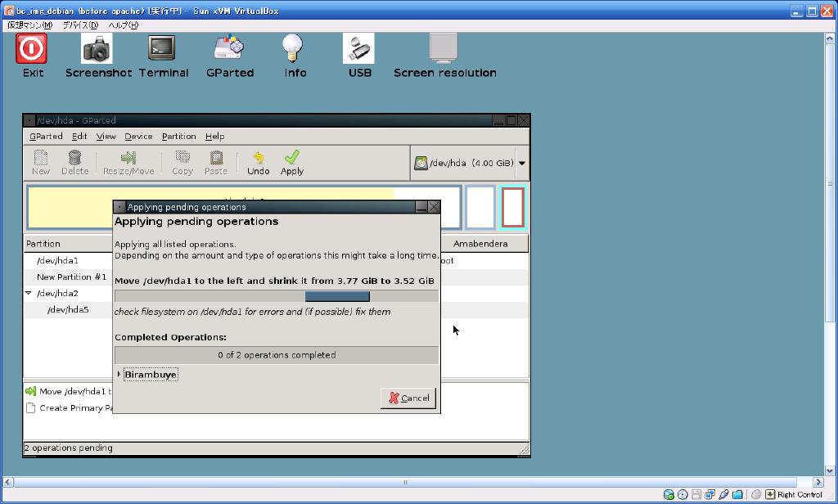
Task: Minimize the Applying pending operations dialog
Action: [x=421, y=207]
